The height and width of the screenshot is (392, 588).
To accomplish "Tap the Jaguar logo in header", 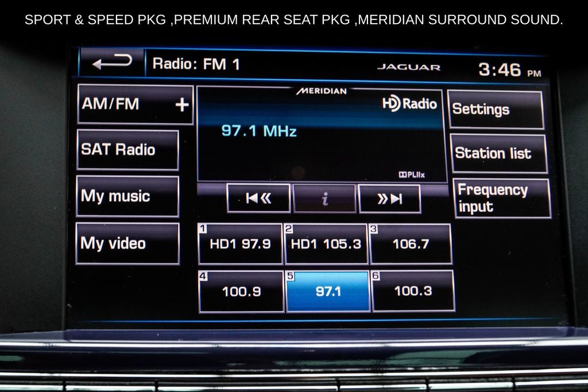I will point(409,68).
